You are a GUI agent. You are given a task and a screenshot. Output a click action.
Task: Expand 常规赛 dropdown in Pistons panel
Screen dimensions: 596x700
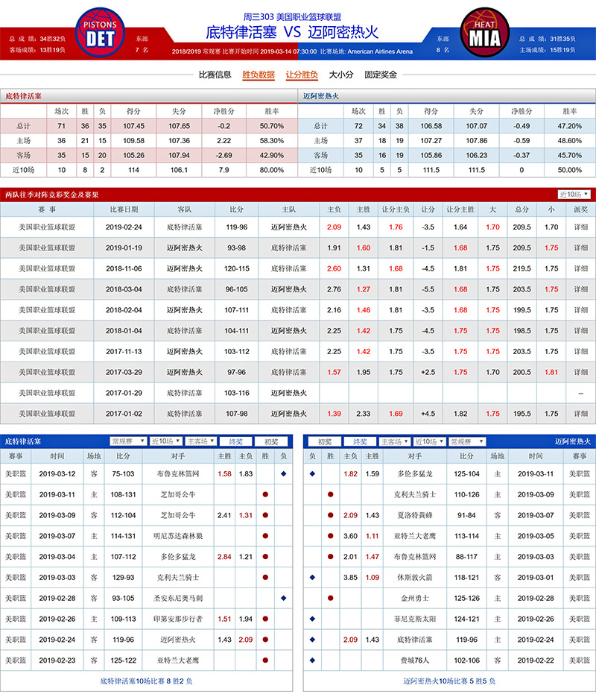point(128,441)
